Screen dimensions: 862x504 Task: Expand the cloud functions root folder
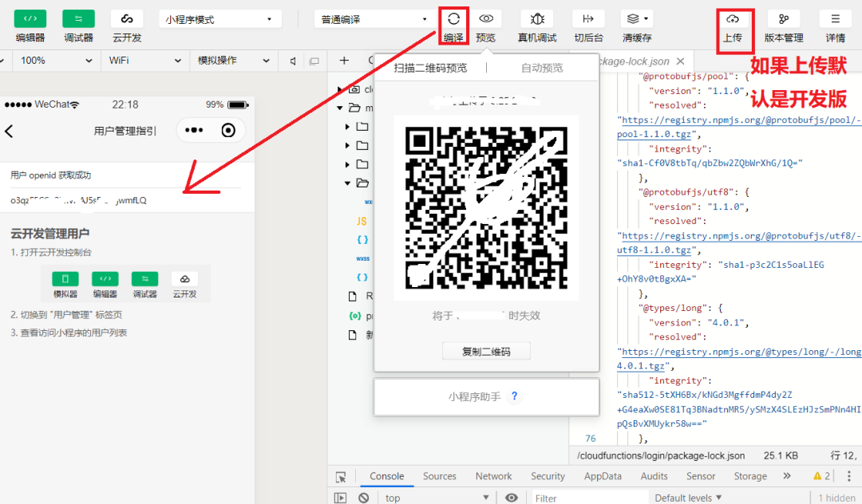tap(340, 89)
